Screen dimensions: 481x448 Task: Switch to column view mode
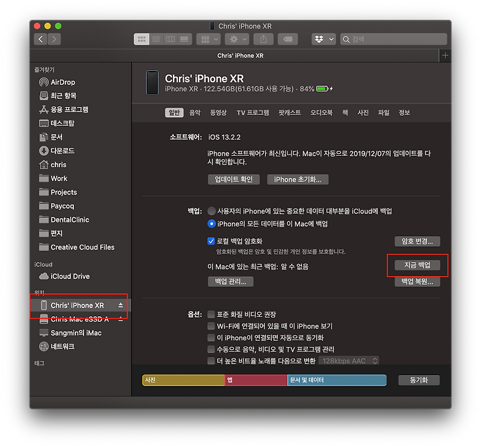(x=170, y=39)
